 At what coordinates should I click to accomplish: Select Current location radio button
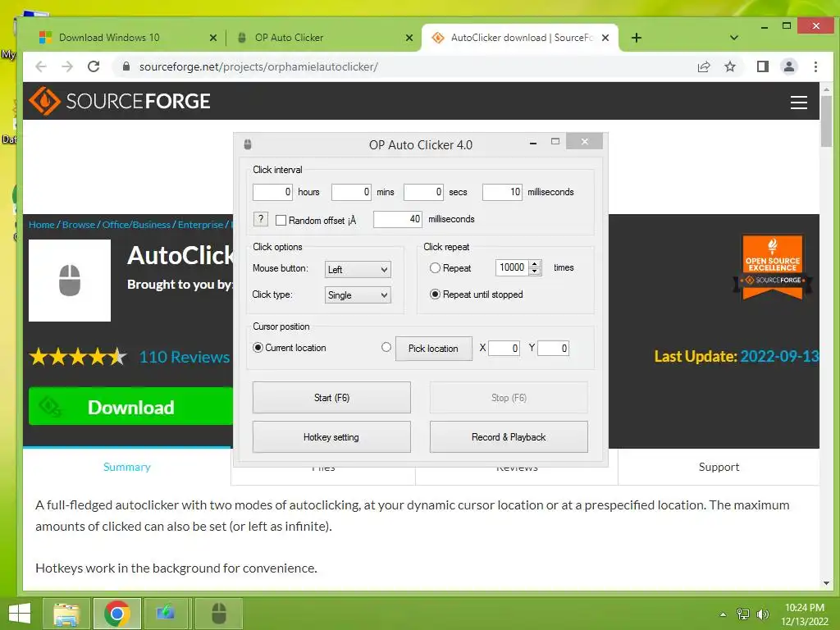(258, 348)
